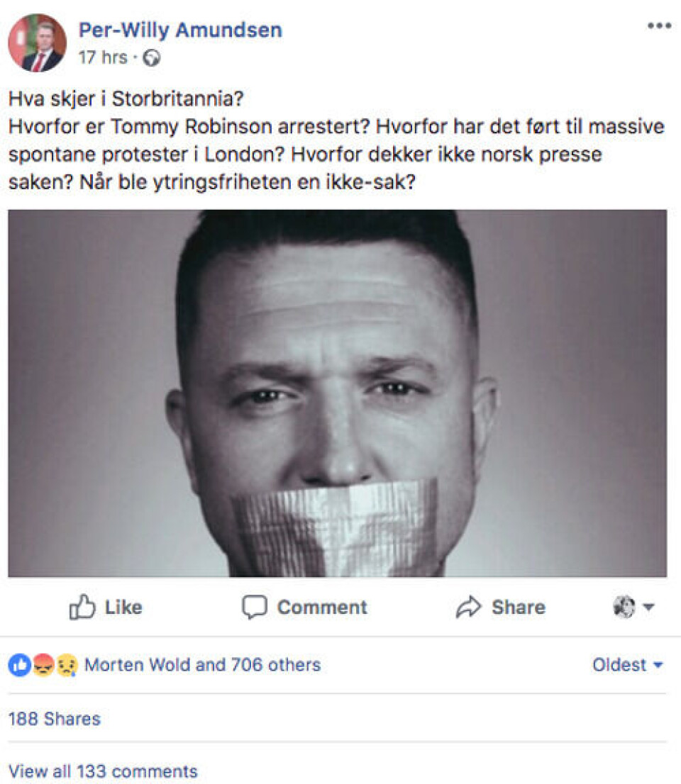Open Per-Willy Amundsen's profile name link
This screenshot has width=681, height=784.
coord(180,30)
